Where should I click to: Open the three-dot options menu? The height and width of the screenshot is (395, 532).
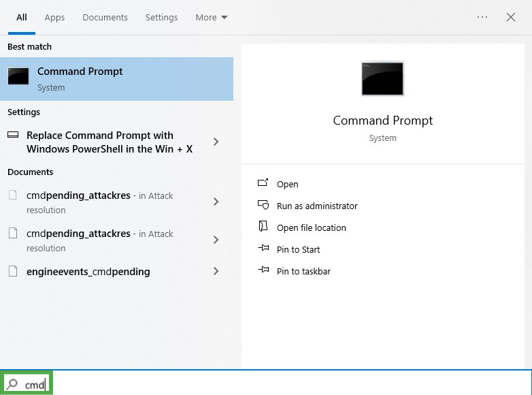coord(482,17)
